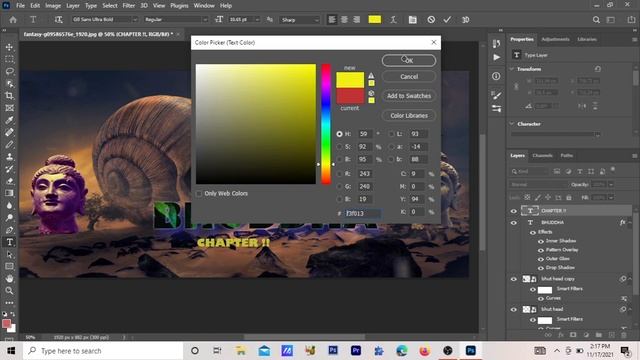
Task: Click the current red color swatch
Action: pos(350,96)
